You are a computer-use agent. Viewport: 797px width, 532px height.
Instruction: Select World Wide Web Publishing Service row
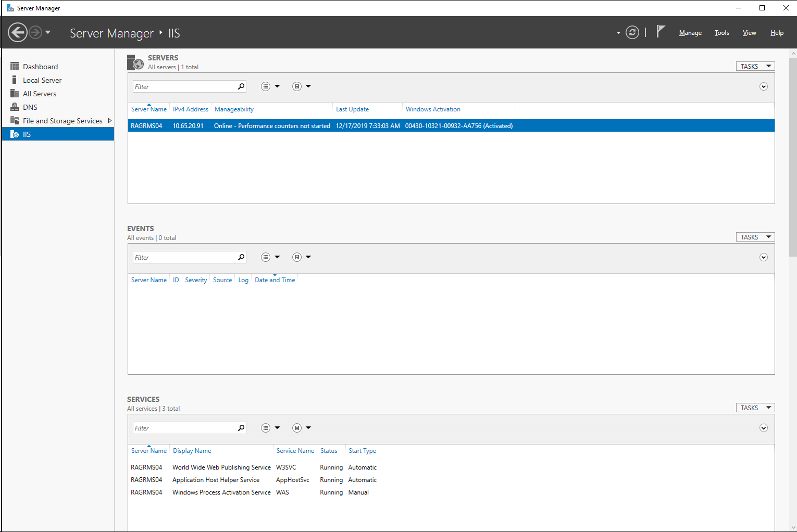coord(451,467)
